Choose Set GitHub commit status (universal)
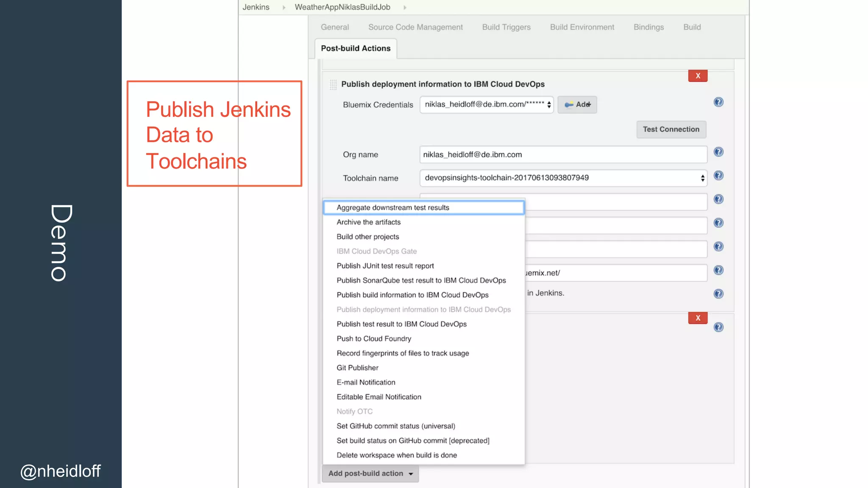The height and width of the screenshot is (488, 868). point(424,426)
